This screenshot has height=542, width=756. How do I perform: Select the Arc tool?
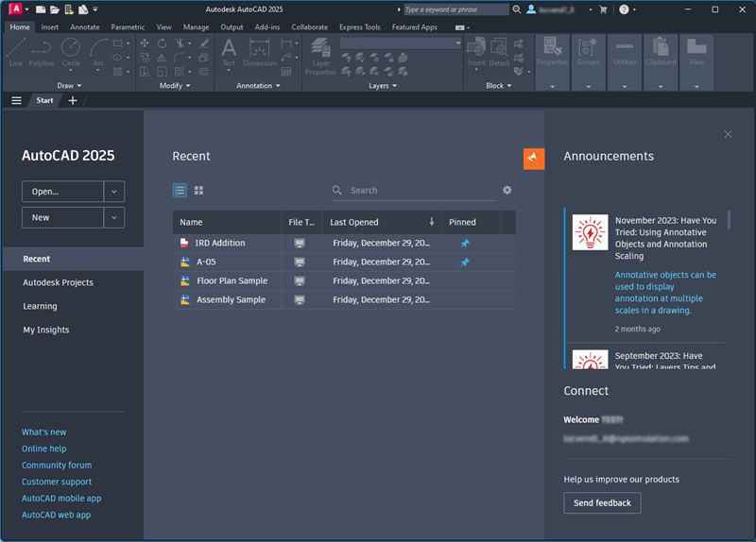pos(98,54)
